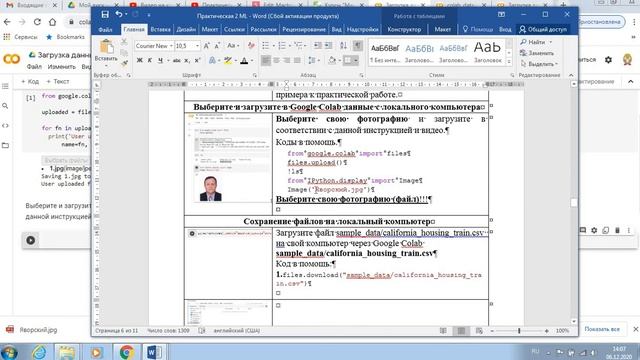640x360 pixels.
Task: Switch to the Вставка tab
Action: tap(160, 29)
